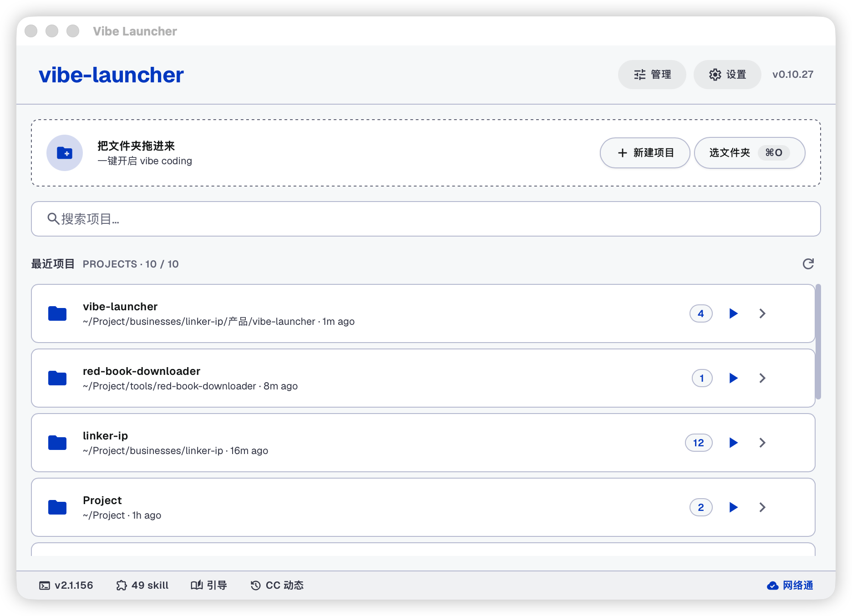The width and height of the screenshot is (852, 616).
Task: Click the PROJECTS · 10 / 10 counter
Action: (131, 264)
